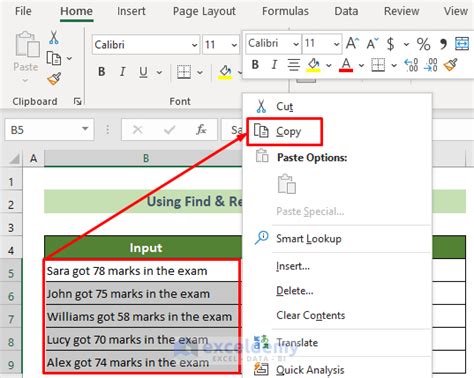This screenshot has height=378, width=474.
Task: Apply Comma Style in mini toolbar
Action: coord(443,44)
